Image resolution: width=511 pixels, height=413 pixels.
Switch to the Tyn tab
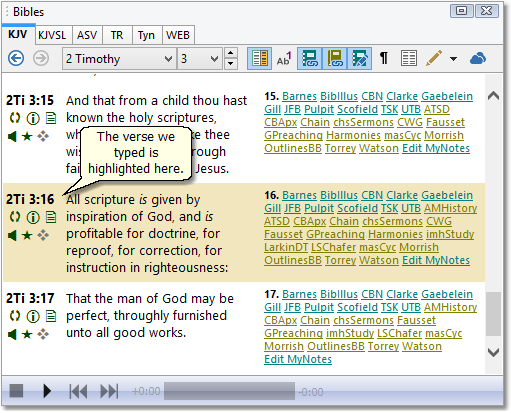click(x=146, y=35)
